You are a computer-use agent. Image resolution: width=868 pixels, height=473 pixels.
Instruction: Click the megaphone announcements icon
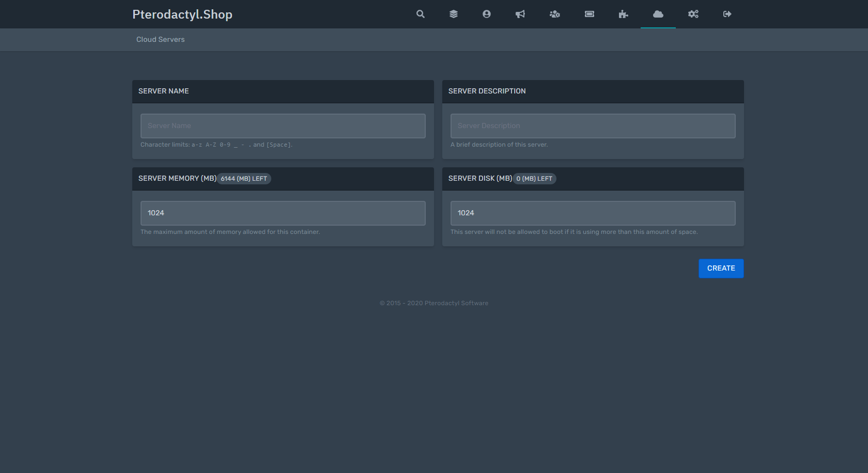[x=520, y=14]
